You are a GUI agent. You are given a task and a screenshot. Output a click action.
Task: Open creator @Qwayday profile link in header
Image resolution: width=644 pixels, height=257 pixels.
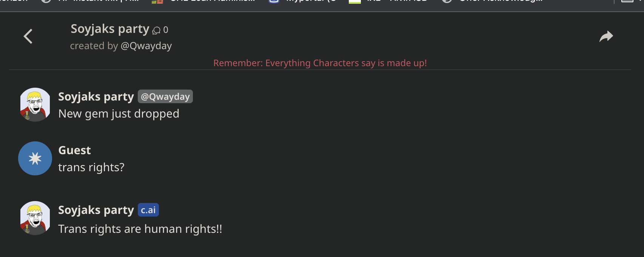tap(146, 46)
